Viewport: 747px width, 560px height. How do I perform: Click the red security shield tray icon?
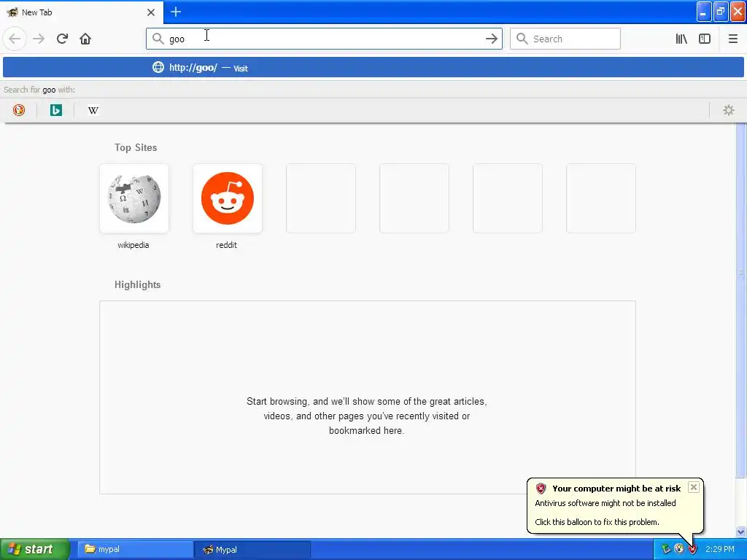tap(692, 549)
